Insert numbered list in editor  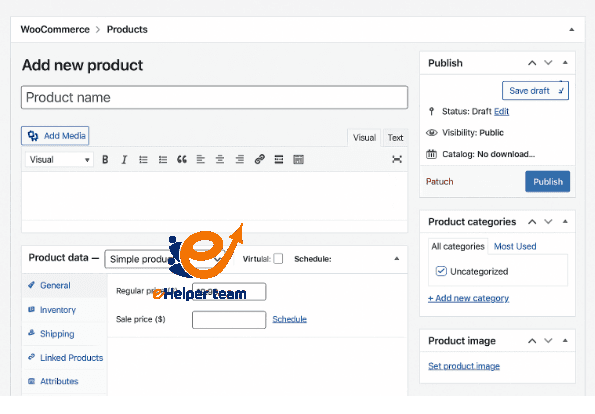(163, 160)
